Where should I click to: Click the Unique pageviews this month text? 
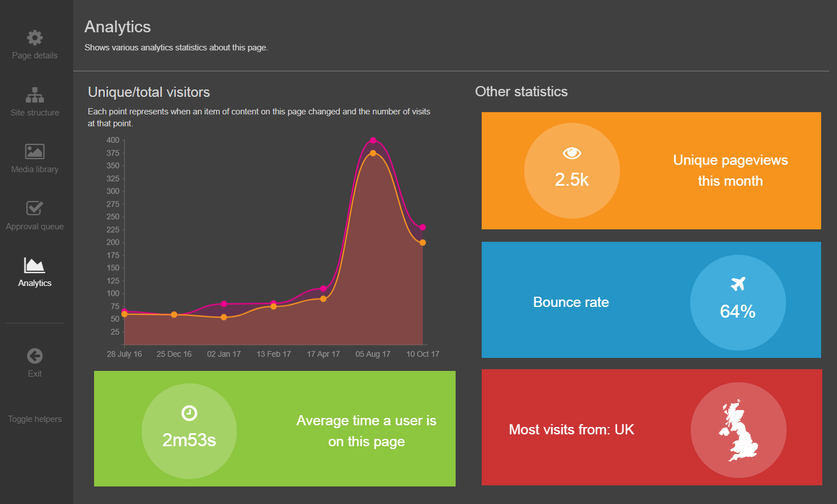(730, 170)
